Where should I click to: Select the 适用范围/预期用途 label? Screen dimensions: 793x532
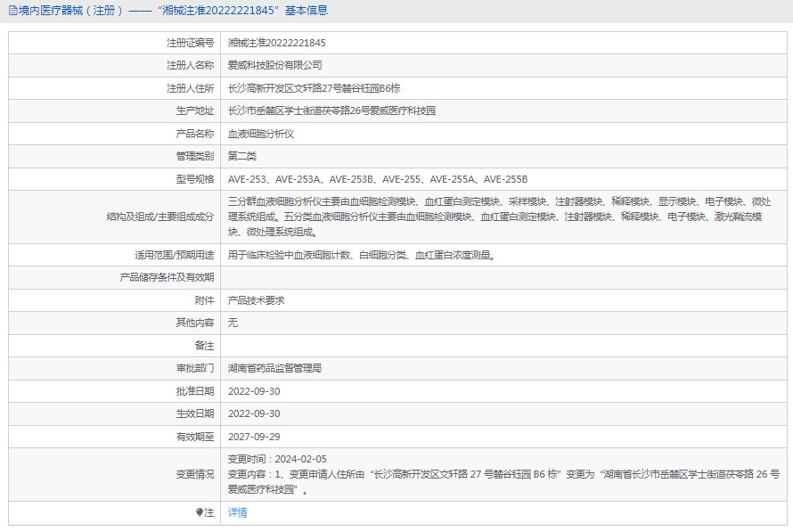click(174, 256)
